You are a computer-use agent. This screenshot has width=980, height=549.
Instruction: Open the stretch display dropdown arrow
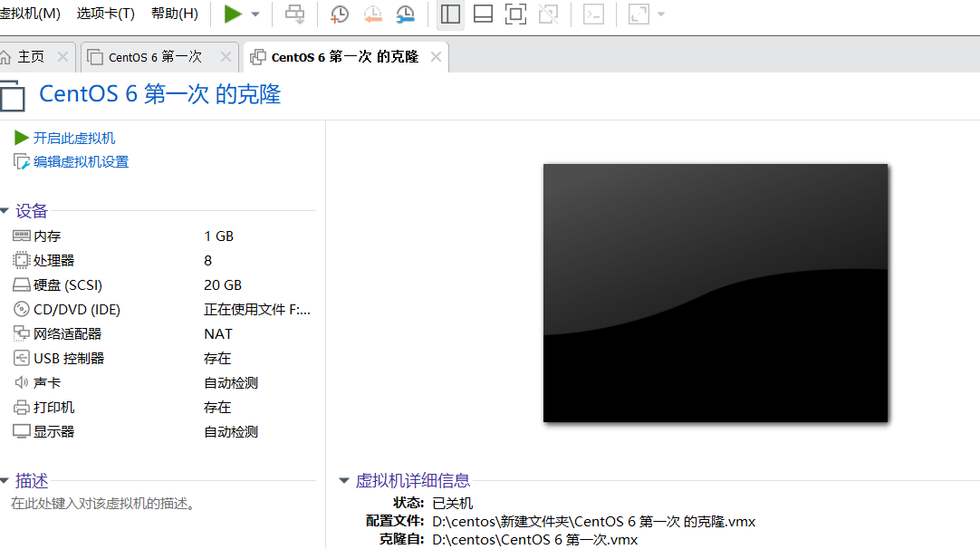660,14
